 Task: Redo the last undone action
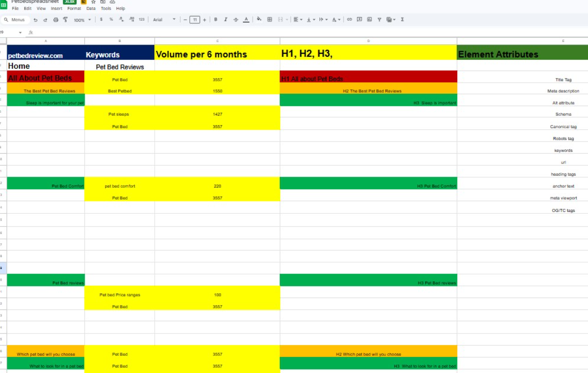[45, 20]
